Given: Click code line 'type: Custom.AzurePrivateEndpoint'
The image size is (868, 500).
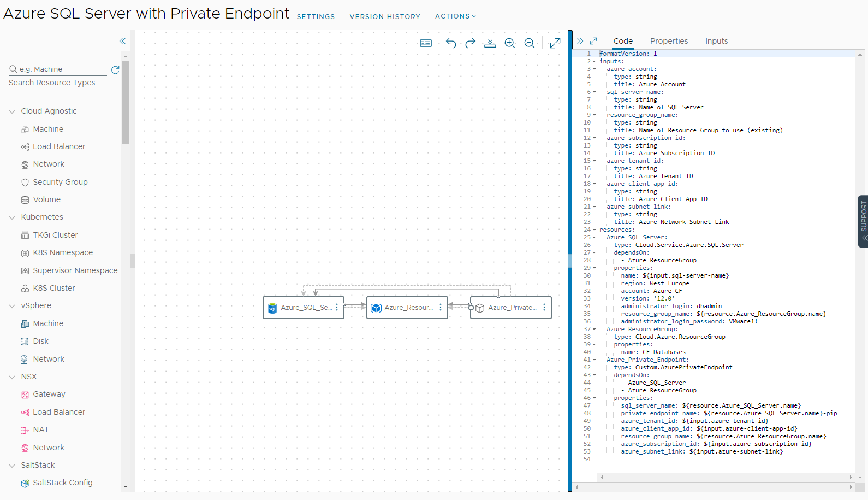Looking at the screenshot, I should point(673,368).
